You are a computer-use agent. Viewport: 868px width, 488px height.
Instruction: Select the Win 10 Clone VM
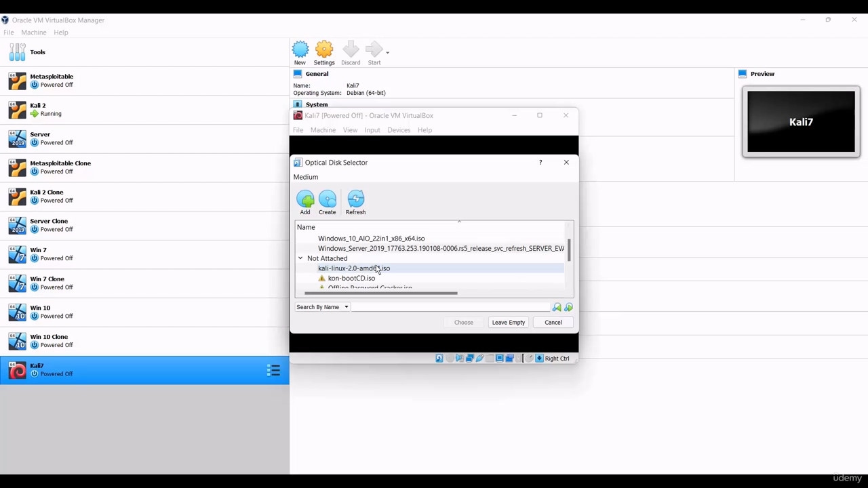[144, 341]
